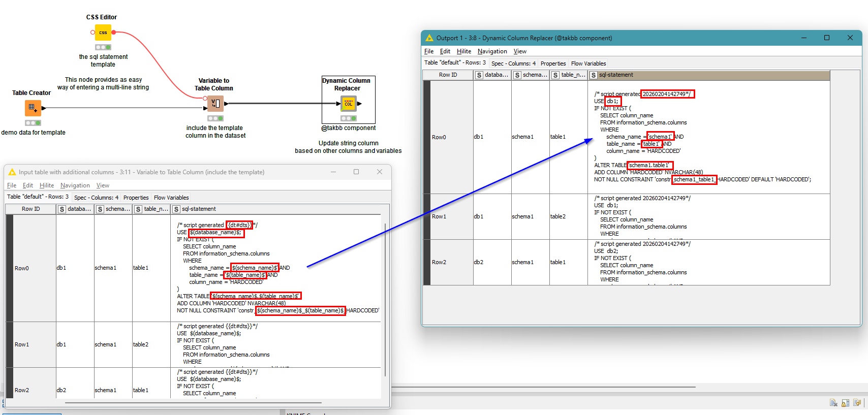Open Navigation menu in Input table window
The height and width of the screenshot is (415, 868).
point(75,185)
